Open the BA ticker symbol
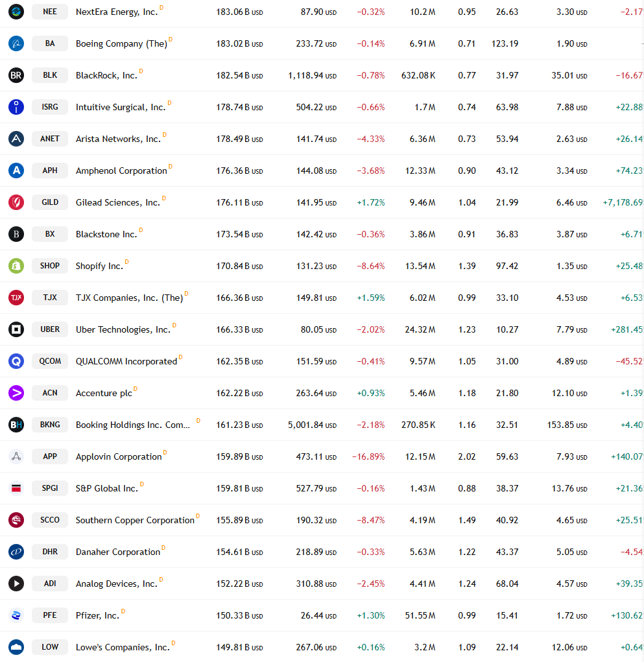This screenshot has width=644, height=662. [x=50, y=43]
